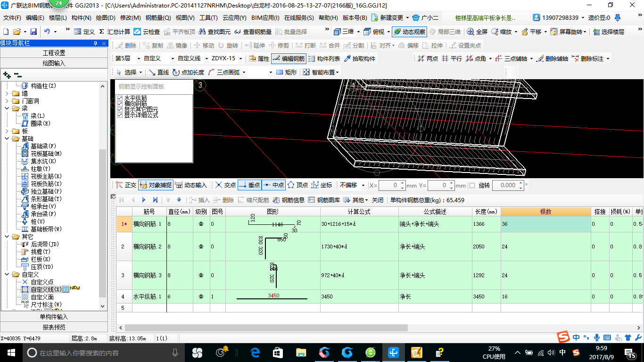Uncheck 水平纵筋 checkbox
Image resolution: width=644 pixels, height=362 pixels.
point(120,98)
